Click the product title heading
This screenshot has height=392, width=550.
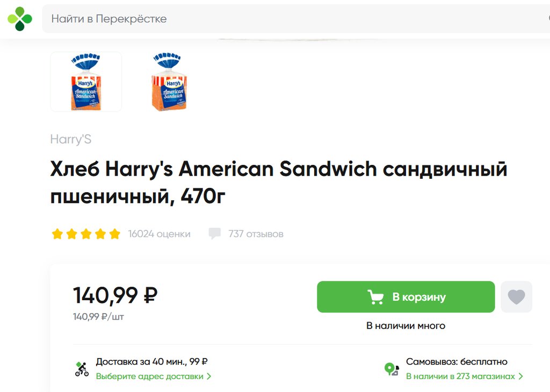279,183
